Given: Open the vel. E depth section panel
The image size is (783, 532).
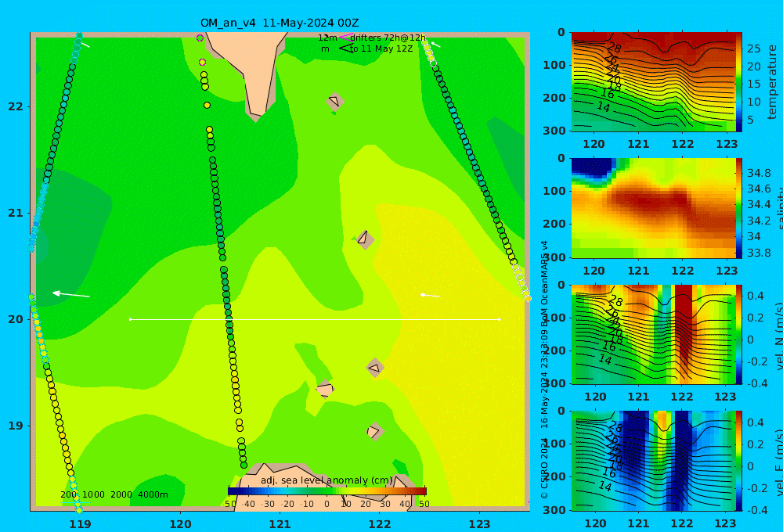Looking at the screenshot, I should pyautogui.click(x=653, y=461).
